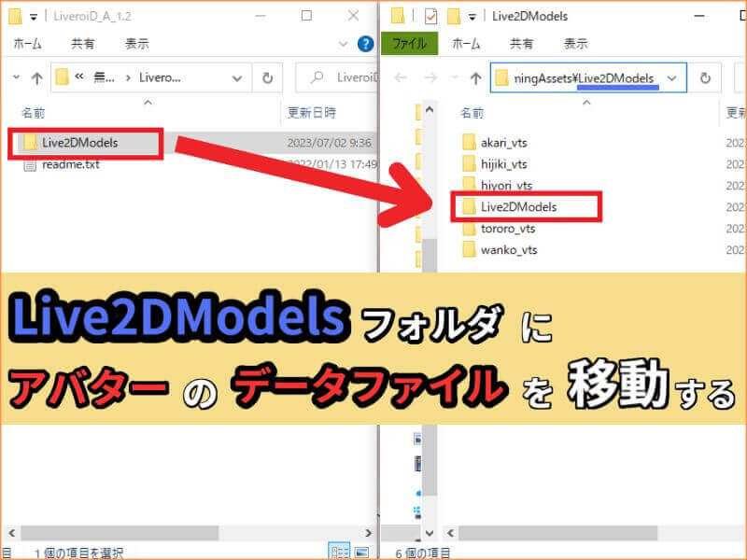Click the 無... breadcrumb in the address bar
This screenshot has width=747, height=560.
pos(104,77)
